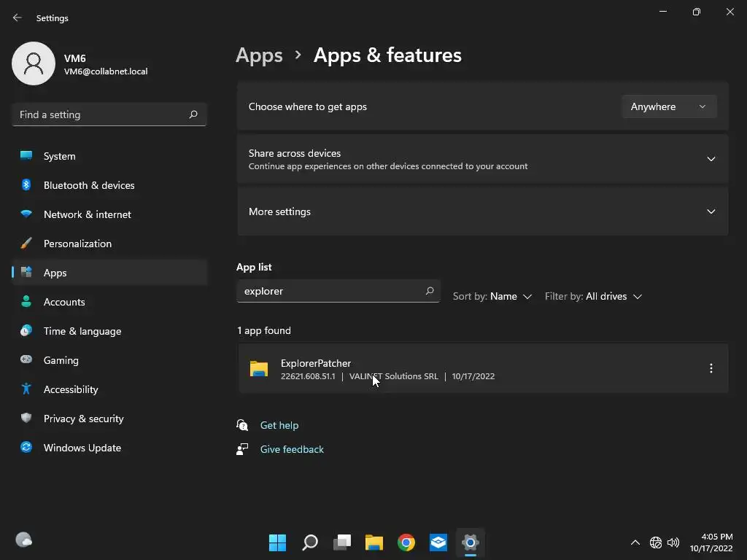Viewport: 747px width, 560px height.
Task: Open the 'Choose where to get apps' dropdown
Action: [669, 106]
